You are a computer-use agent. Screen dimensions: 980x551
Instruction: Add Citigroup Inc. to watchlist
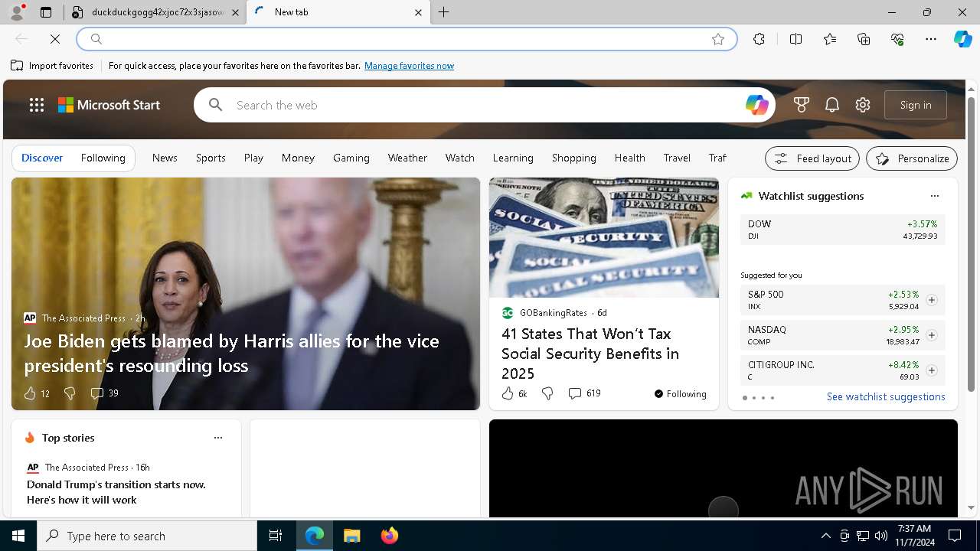(x=932, y=370)
